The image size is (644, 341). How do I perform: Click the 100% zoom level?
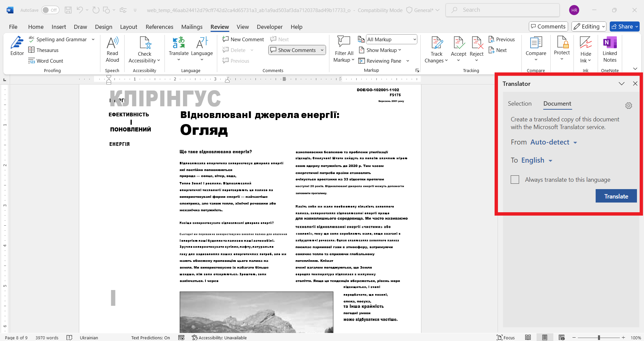[636, 338]
